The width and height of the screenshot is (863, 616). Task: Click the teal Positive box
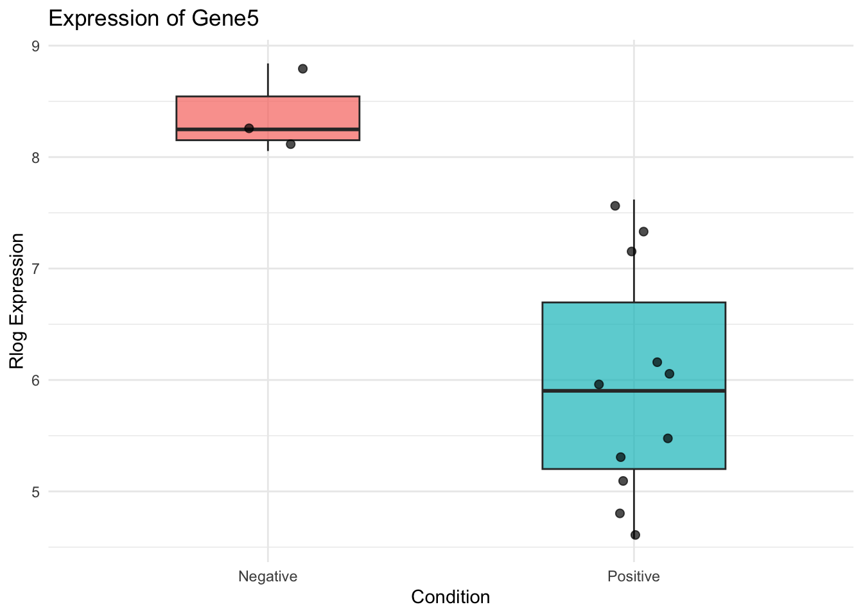(x=578, y=340)
